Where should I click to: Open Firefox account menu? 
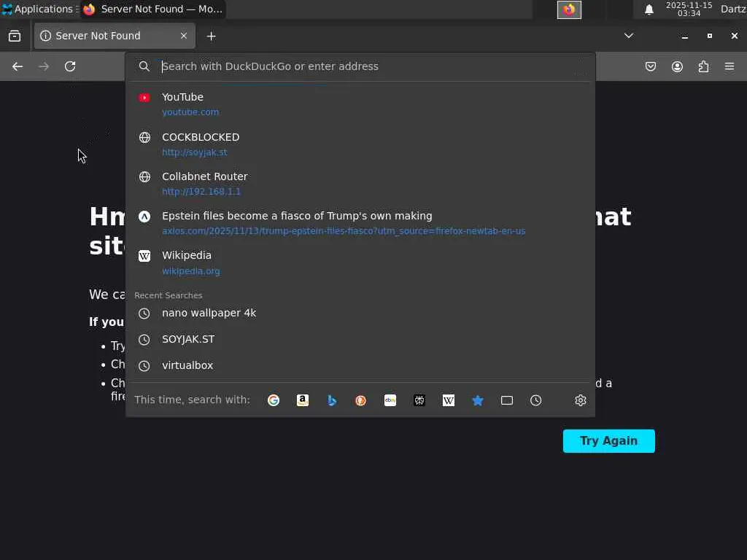(677, 66)
